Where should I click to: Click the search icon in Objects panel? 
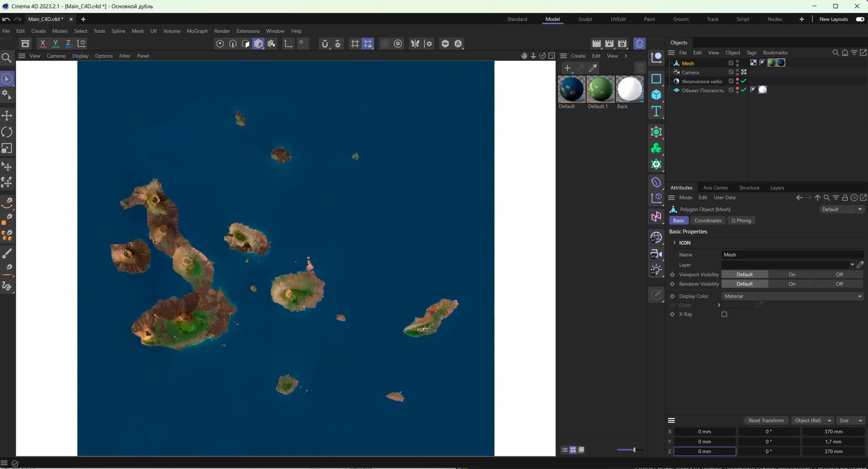tap(835, 53)
